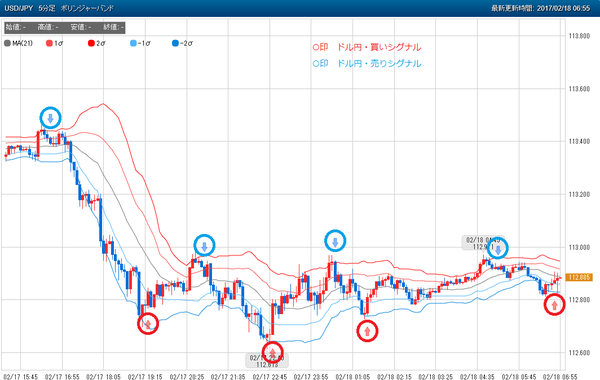Click the 5分足 timeframe label in title

(x=47, y=8)
